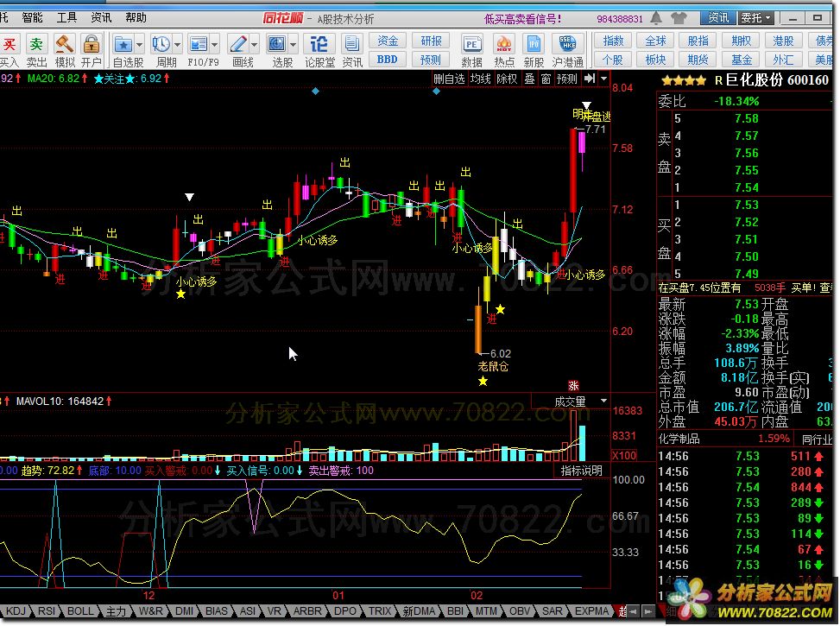Click the 基金 fund button
Viewport: 840px width, 626px height.
pos(741,60)
